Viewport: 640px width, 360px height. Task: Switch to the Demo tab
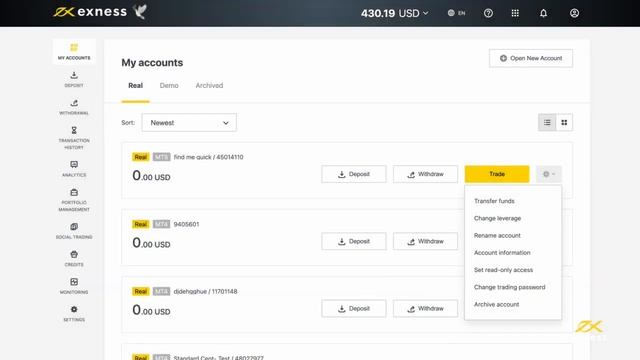[x=169, y=85]
